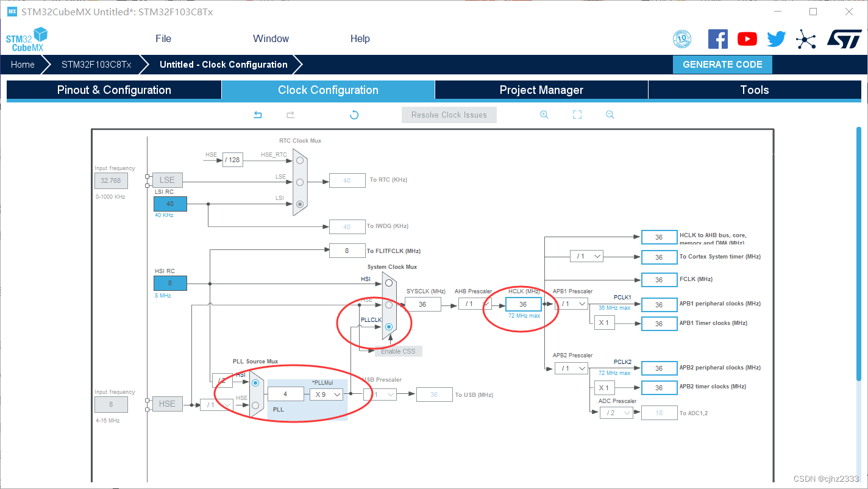Viewport: 868px width, 489px height.
Task: Open the ST Twitter icon
Action: 777,39
